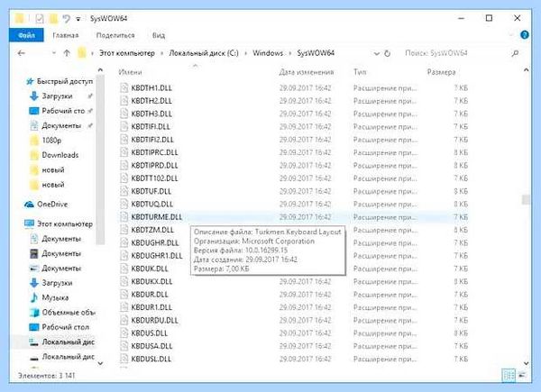Click the star icon of Быстрый доступ

(30, 81)
